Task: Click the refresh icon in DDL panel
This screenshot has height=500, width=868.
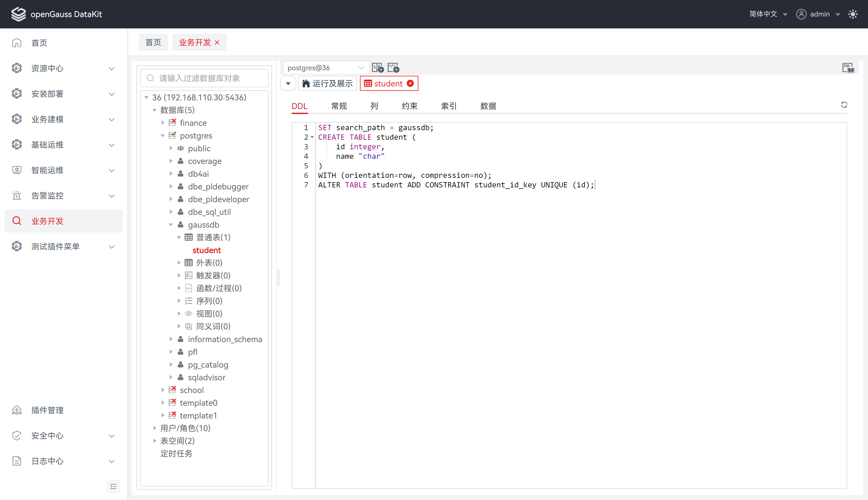Action: 844,105
